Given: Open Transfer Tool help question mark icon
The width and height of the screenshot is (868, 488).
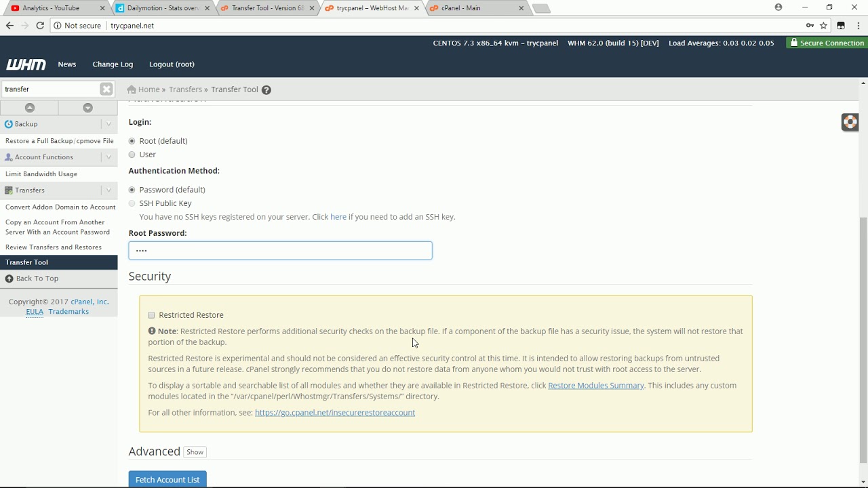Looking at the screenshot, I should coord(267,89).
